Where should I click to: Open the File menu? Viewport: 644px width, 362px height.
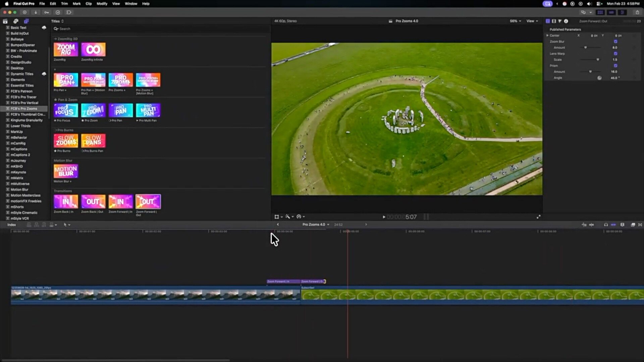pos(42,4)
